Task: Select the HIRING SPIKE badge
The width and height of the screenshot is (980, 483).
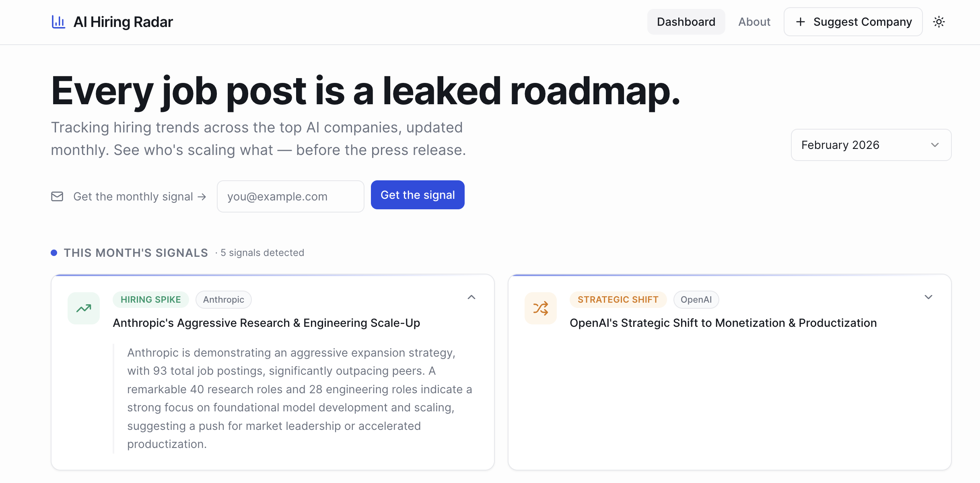Action: tap(150, 299)
